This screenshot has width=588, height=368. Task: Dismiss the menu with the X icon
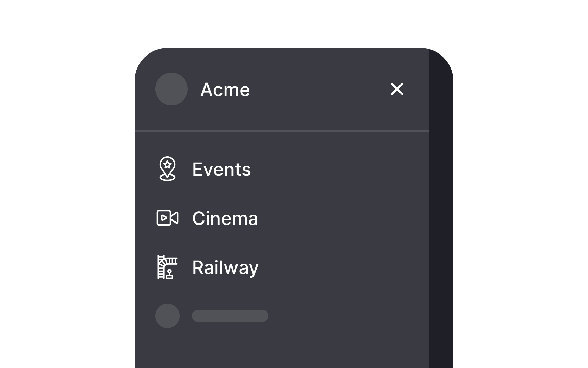(x=397, y=89)
